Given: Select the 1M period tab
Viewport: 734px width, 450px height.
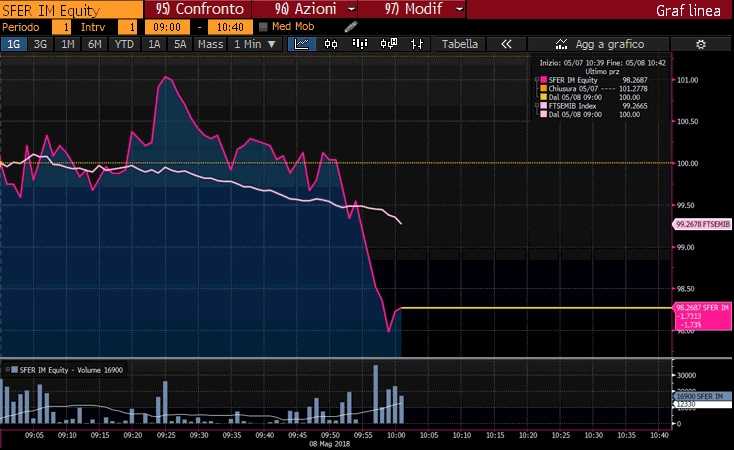Looking at the screenshot, I should pyautogui.click(x=68, y=44).
